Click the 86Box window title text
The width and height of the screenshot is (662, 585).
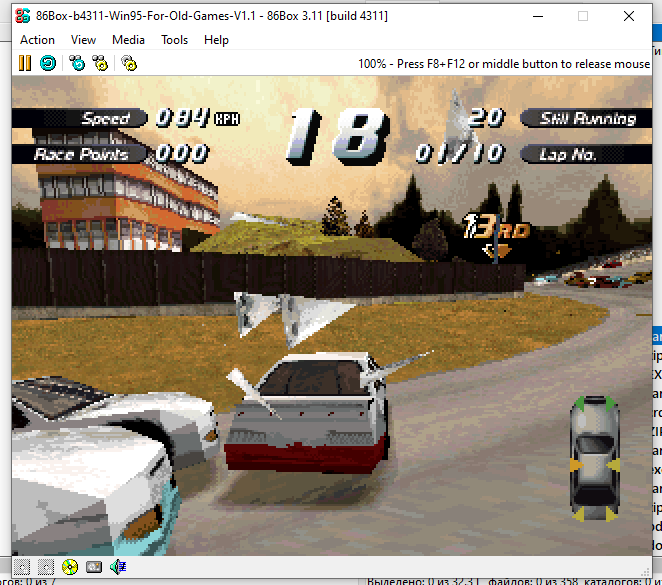tap(212, 16)
